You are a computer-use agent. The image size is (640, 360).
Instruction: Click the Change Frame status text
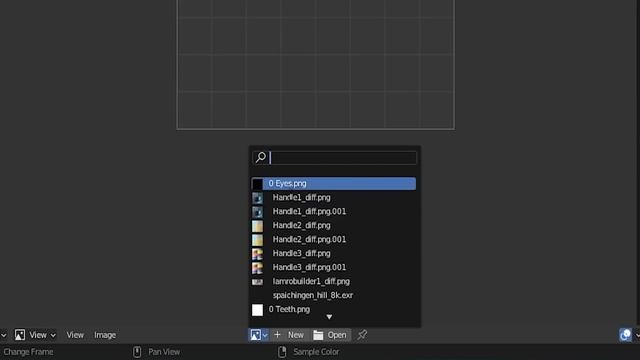pos(28,352)
